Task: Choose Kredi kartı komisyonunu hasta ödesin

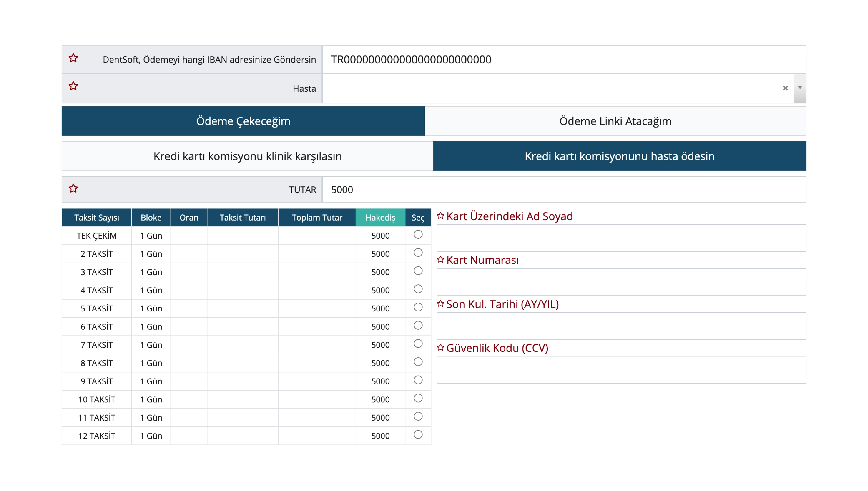Action: (619, 156)
